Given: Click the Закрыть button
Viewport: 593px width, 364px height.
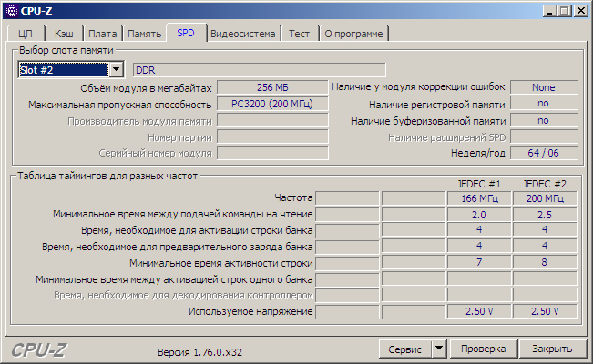Looking at the screenshot, I should point(552,349).
